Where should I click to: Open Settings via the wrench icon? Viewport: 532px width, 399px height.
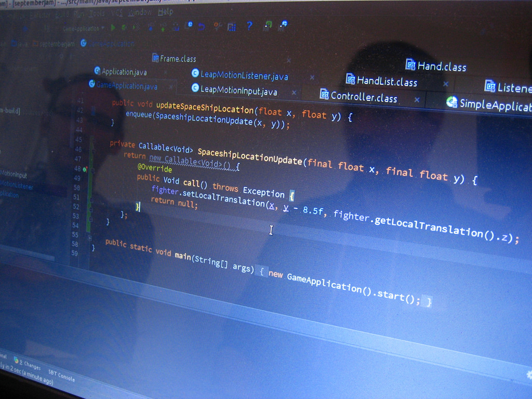pyautogui.click(x=217, y=26)
